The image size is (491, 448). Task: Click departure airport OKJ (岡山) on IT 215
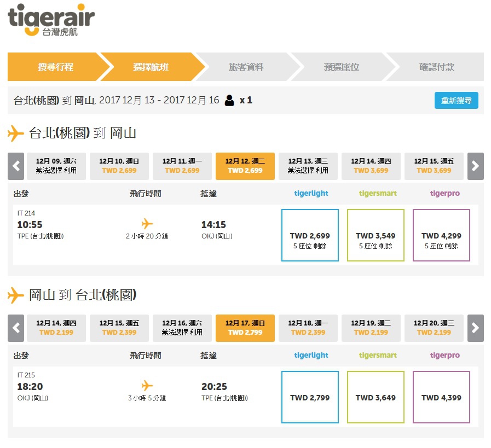[32, 398]
